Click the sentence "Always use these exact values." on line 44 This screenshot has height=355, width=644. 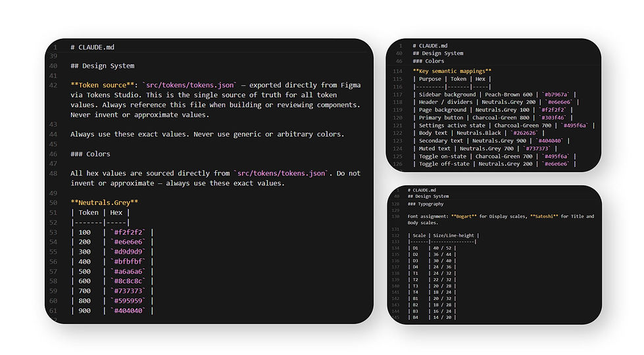click(130, 134)
